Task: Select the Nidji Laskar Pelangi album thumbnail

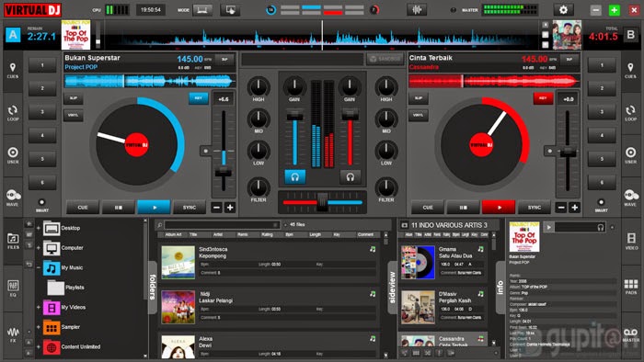Action: coord(178,307)
